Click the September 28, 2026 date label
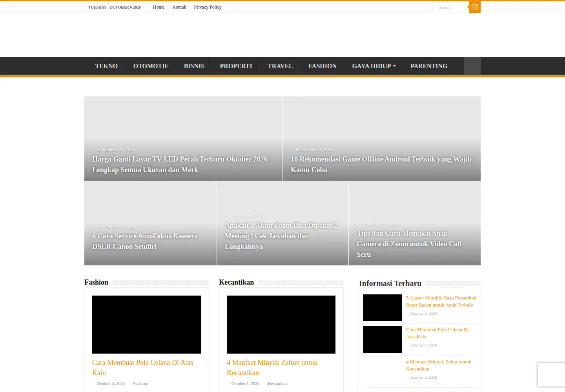 coord(314,150)
